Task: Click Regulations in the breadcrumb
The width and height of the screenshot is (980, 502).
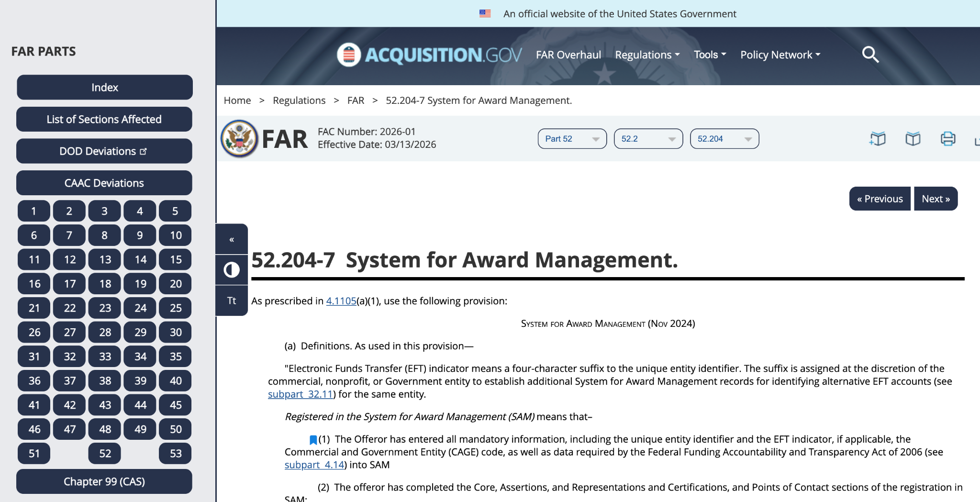Action: coord(299,100)
